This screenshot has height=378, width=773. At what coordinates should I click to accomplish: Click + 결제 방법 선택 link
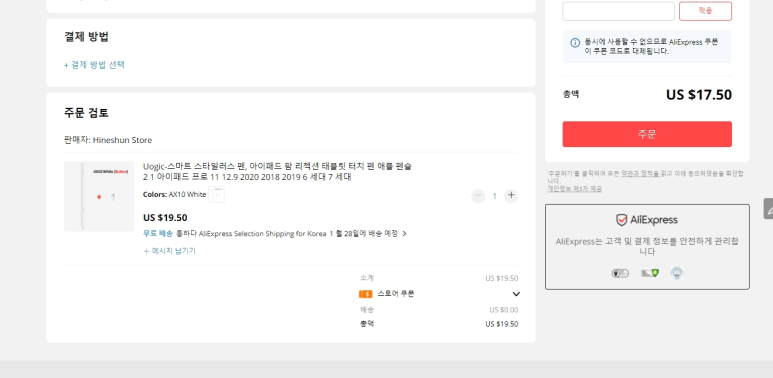[94, 65]
